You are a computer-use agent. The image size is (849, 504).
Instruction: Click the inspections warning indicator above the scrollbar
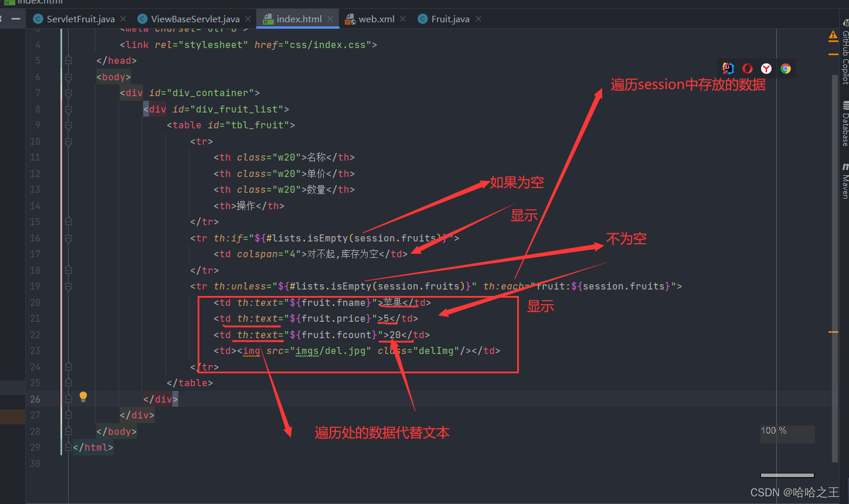coord(833,35)
